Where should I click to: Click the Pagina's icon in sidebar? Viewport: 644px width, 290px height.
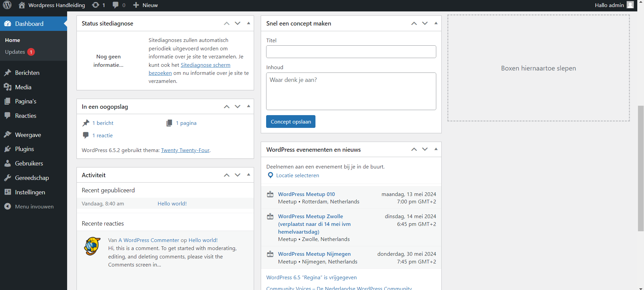[x=8, y=101]
